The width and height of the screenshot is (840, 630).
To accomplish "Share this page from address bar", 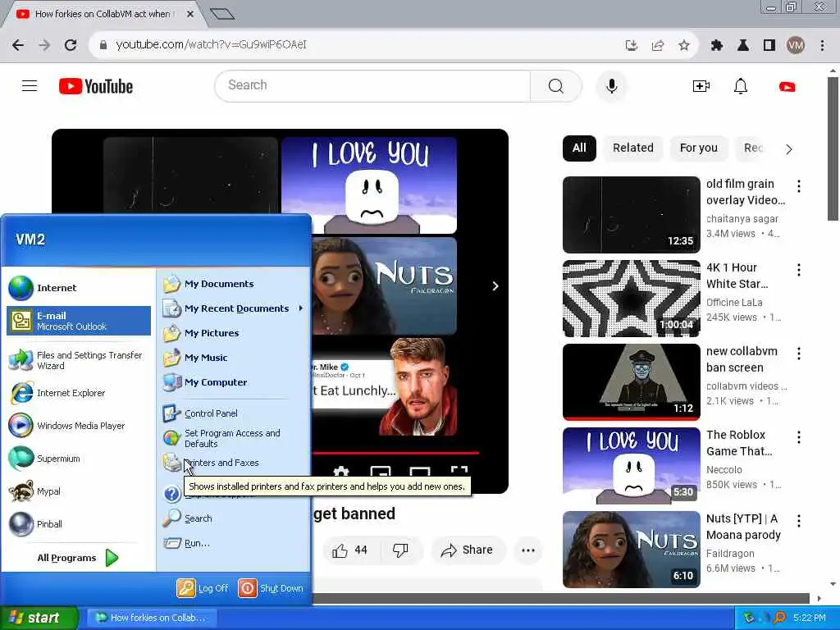I will coord(658,46).
